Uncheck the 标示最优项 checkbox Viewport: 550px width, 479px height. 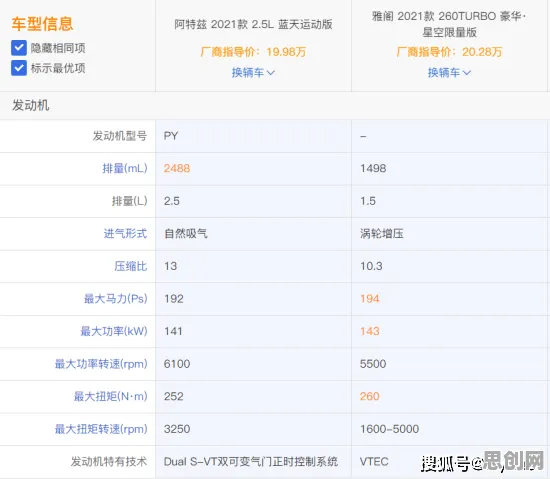(x=19, y=68)
